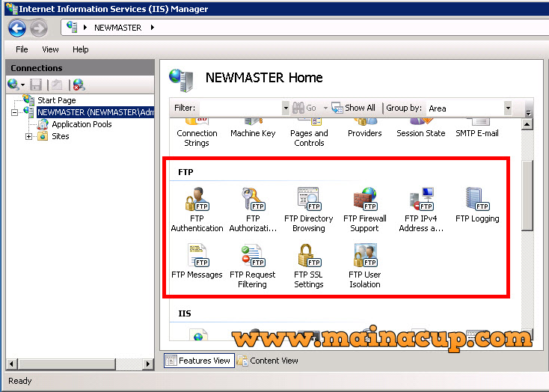Open SMTP E-mail feature
The height and width of the screenshot is (392, 549).
477,129
